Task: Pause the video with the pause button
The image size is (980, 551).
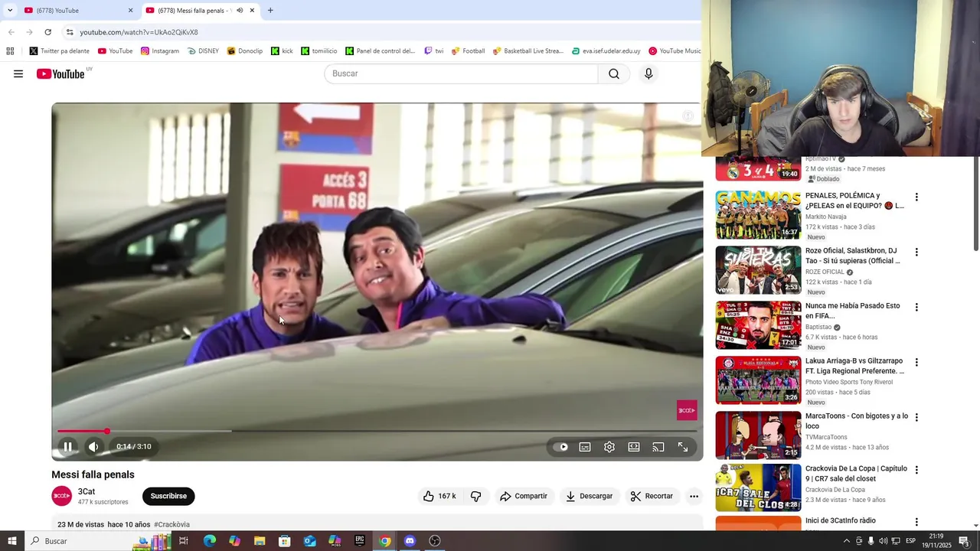Action: click(x=67, y=447)
